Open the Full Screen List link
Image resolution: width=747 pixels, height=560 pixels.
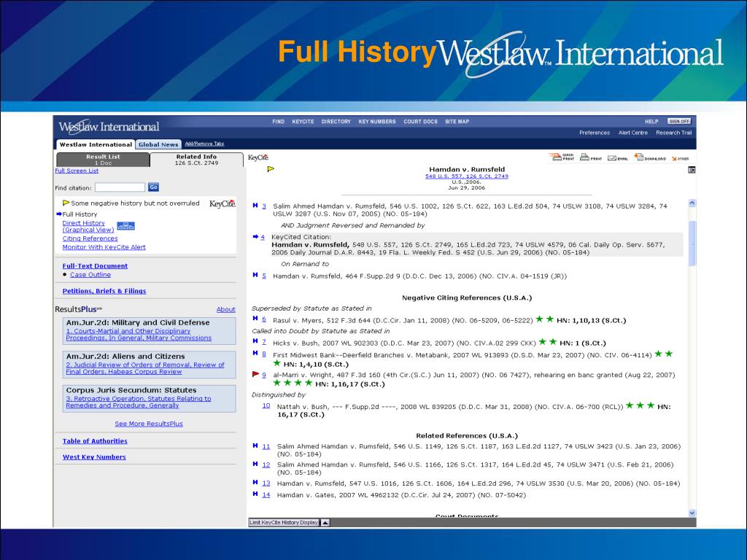click(x=77, y=171)
